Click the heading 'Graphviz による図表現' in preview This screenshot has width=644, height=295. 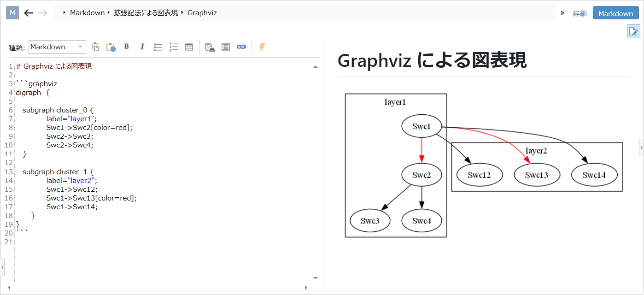(x=432, y=60)
